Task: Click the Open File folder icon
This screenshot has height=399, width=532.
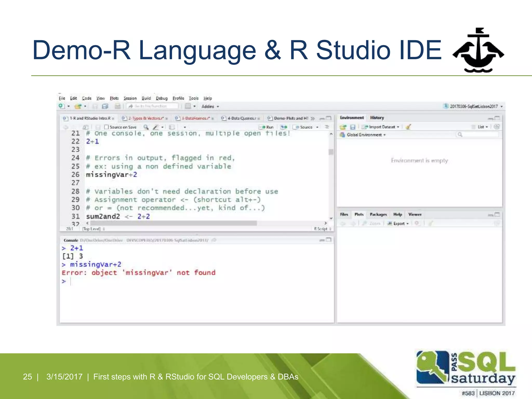Action: (x=78, y=106)
